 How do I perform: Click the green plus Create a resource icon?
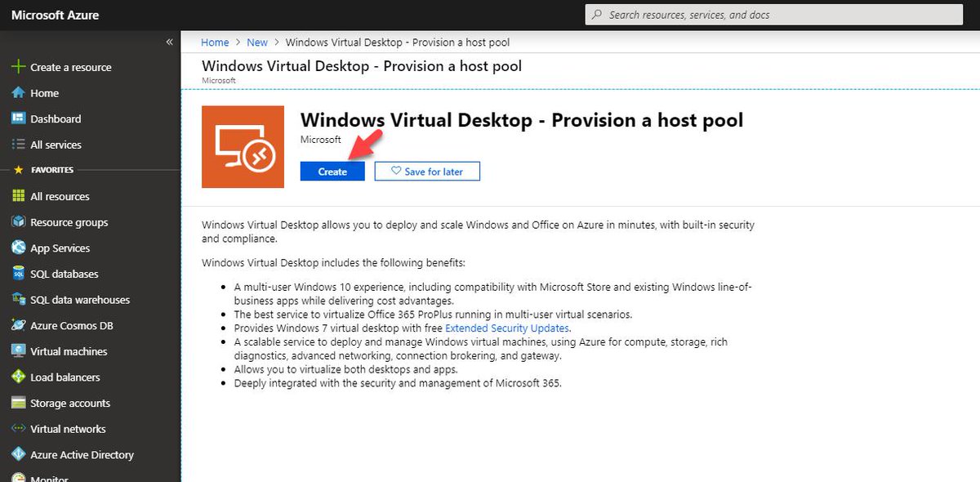point(18,67)
